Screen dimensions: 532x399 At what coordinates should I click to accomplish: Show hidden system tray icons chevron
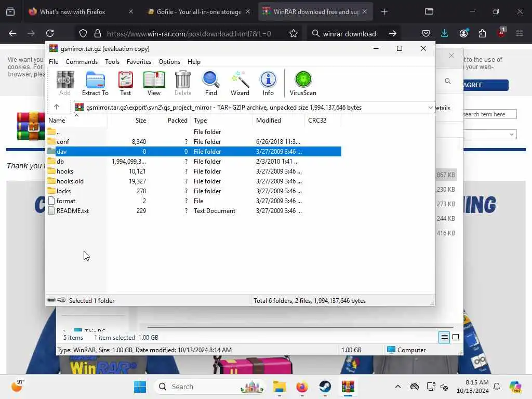(x=398, y=387)
